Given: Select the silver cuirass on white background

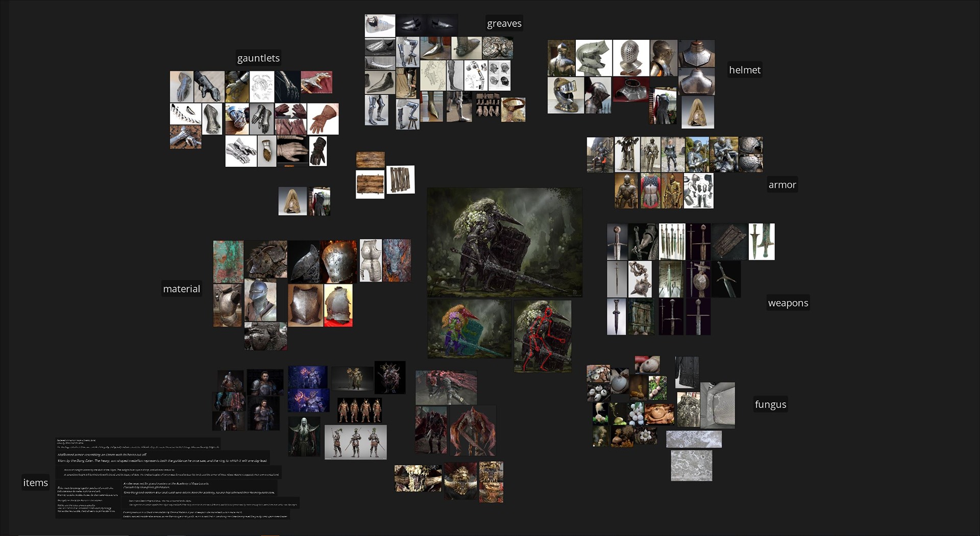Looking at the screenshot, I should (371, 261).
